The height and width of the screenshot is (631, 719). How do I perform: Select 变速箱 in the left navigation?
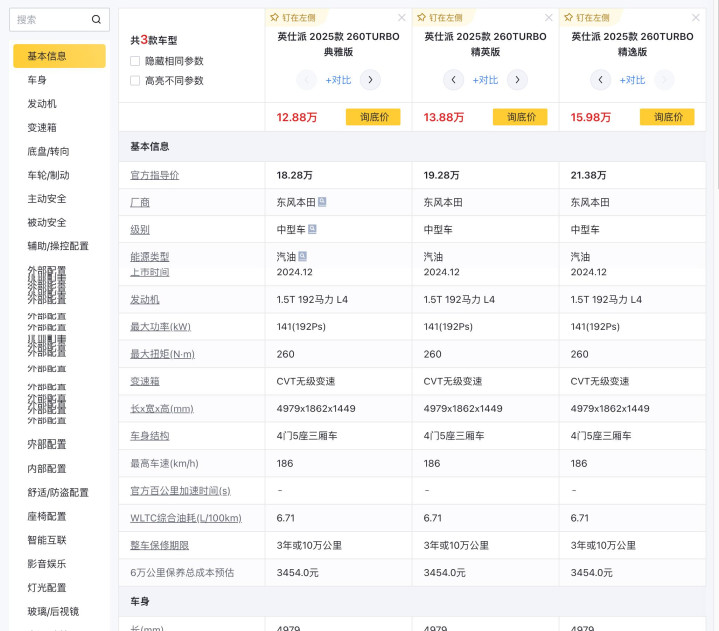[x=42, y=127]
